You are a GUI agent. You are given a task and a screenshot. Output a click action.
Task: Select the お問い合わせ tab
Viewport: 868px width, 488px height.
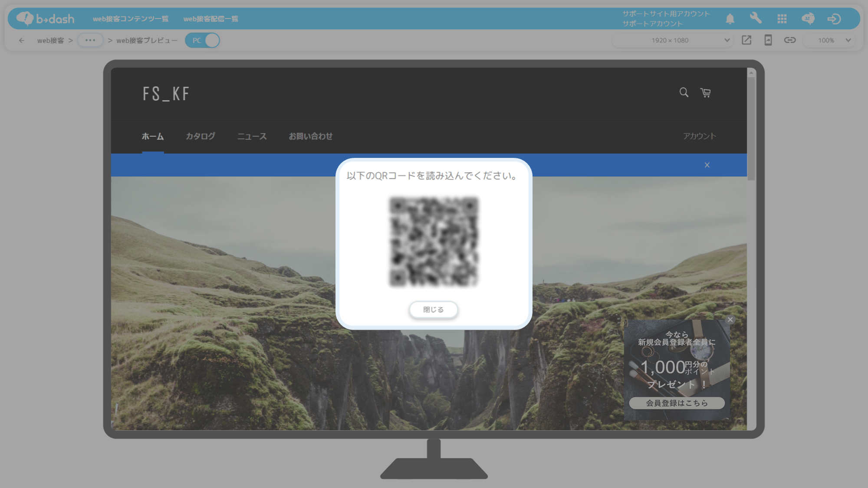(311, 136)
